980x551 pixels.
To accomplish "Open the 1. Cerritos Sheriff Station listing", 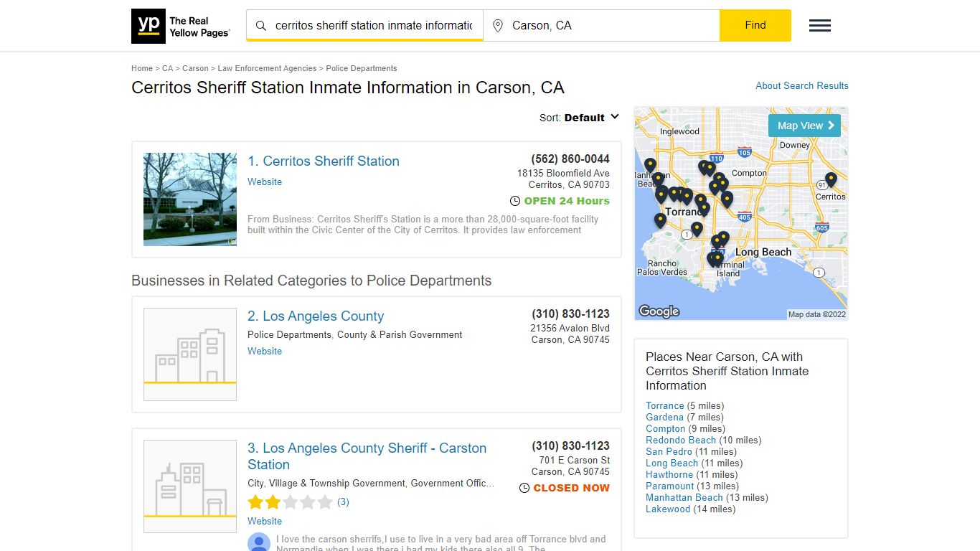I will pos(324,161).
